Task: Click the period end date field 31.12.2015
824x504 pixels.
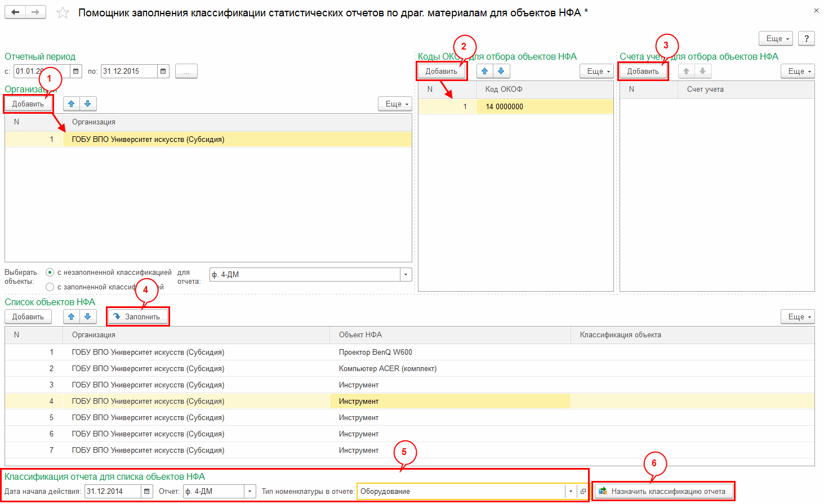Action: point(129,72)
